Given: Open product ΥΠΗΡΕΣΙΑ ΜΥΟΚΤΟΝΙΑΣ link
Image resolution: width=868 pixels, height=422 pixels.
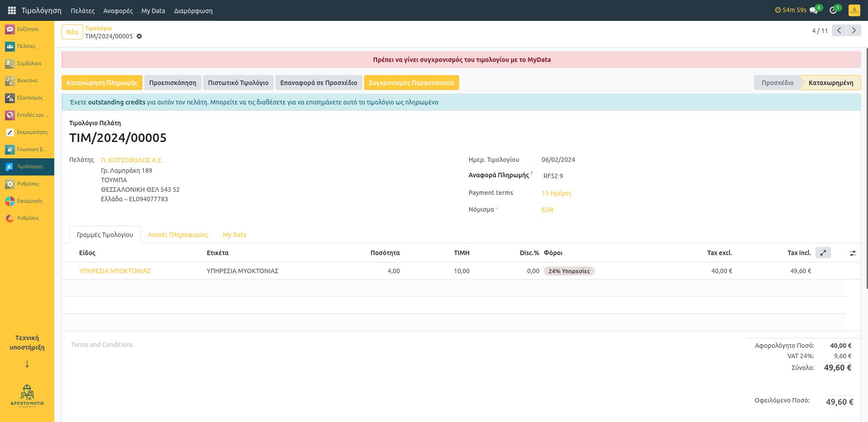Looking at the screenshot, I should pos(115,271).
